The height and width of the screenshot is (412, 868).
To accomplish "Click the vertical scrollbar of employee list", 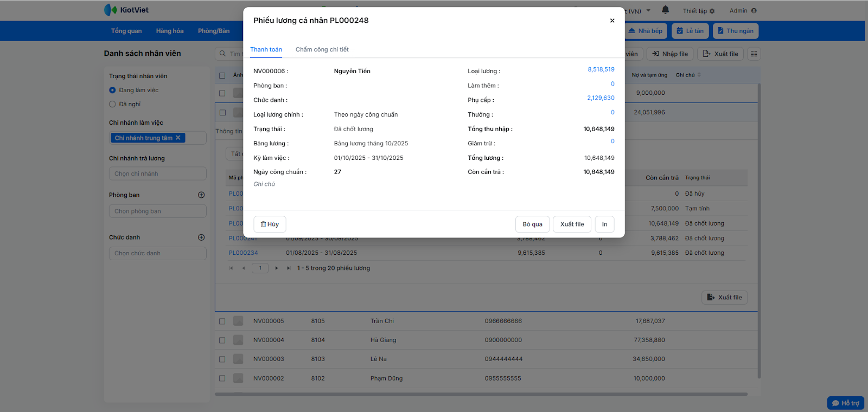I will [x=759, y=230].
